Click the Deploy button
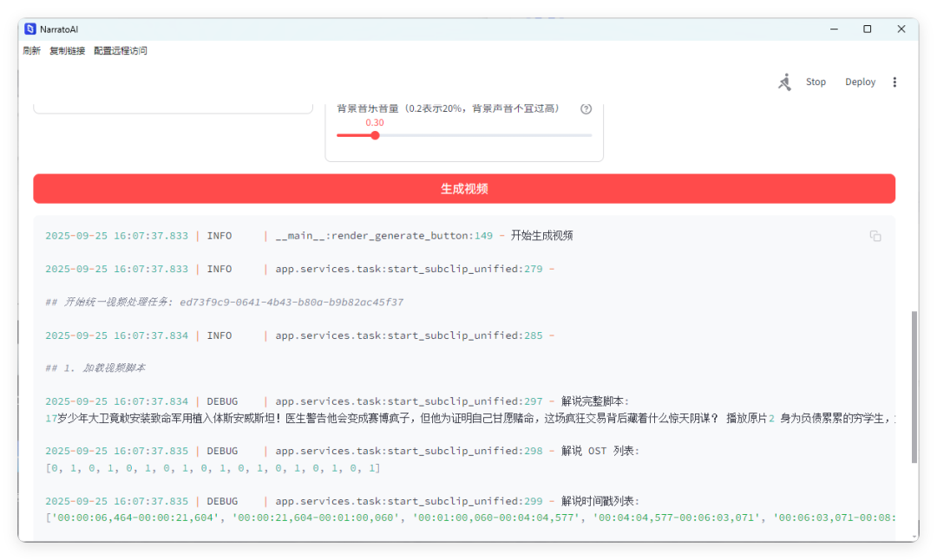Screen dimensions: 937x560 [860, 82]
